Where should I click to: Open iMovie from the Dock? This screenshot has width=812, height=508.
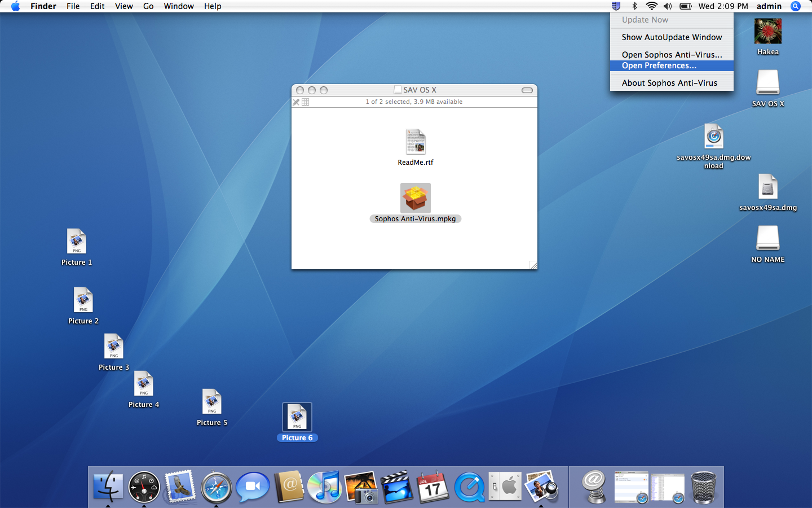point(397,487)
